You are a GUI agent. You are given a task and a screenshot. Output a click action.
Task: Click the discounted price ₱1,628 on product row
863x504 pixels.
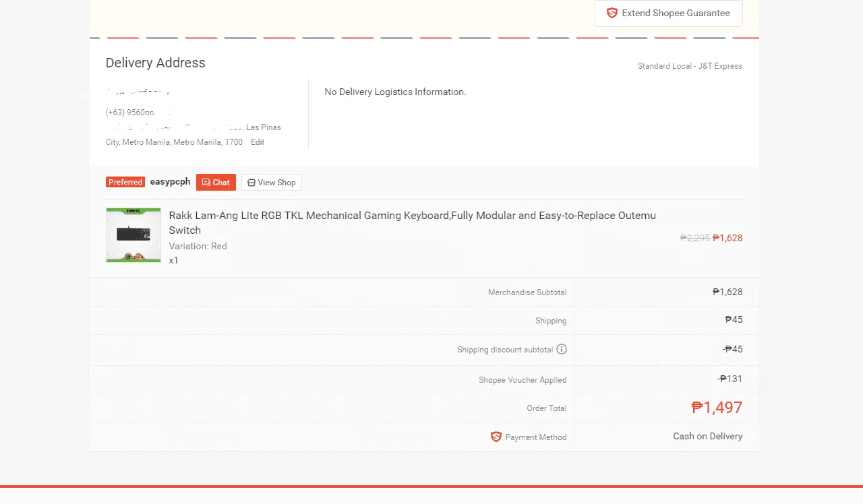(727, 238)
